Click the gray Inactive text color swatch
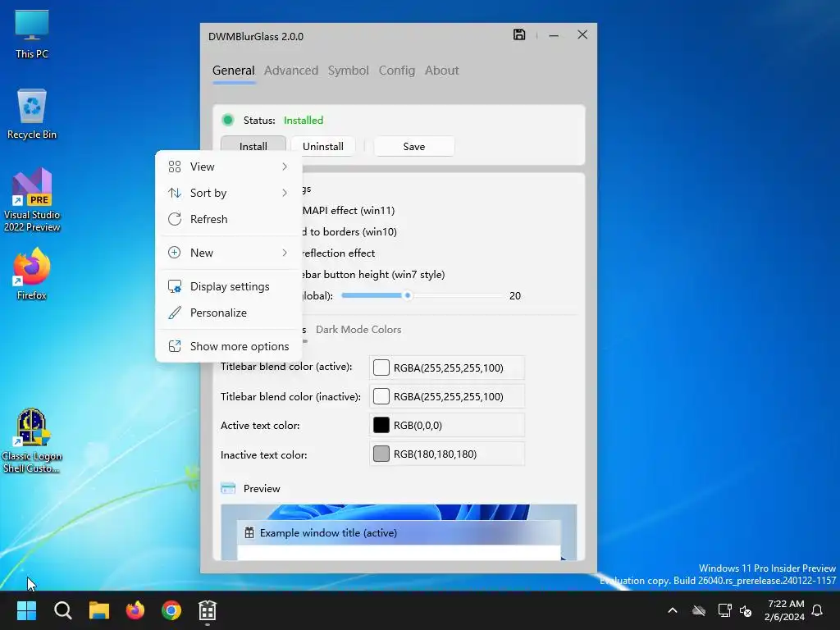The height and width of the screenshot is (630, 840). click(381, 454)
